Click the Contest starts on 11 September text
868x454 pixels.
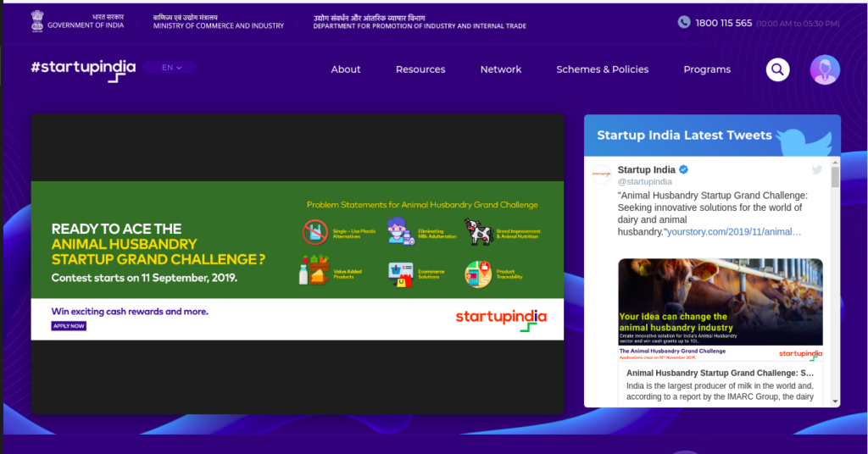[144, 278]
